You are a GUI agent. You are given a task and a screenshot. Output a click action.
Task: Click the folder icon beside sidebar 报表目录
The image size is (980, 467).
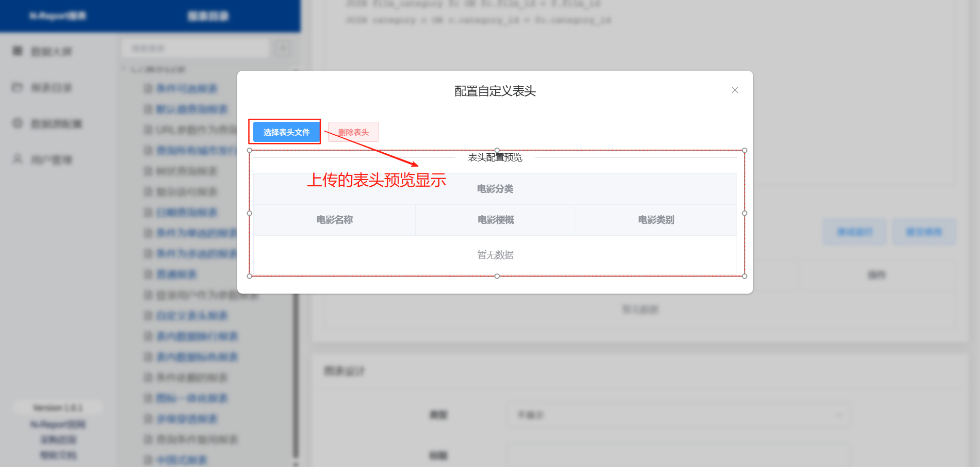point(18,87)
